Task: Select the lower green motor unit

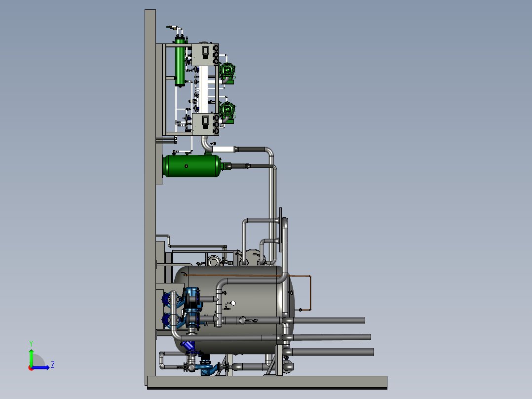Action: click(228, 112)
